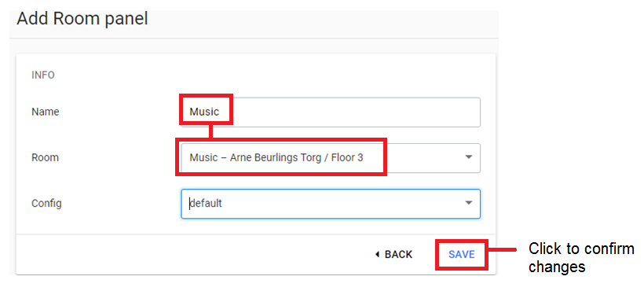The width and height of the screenshot is (644, 291).
Task: Click the small left triangle beside BACK
Action: (x=378, y=255)
